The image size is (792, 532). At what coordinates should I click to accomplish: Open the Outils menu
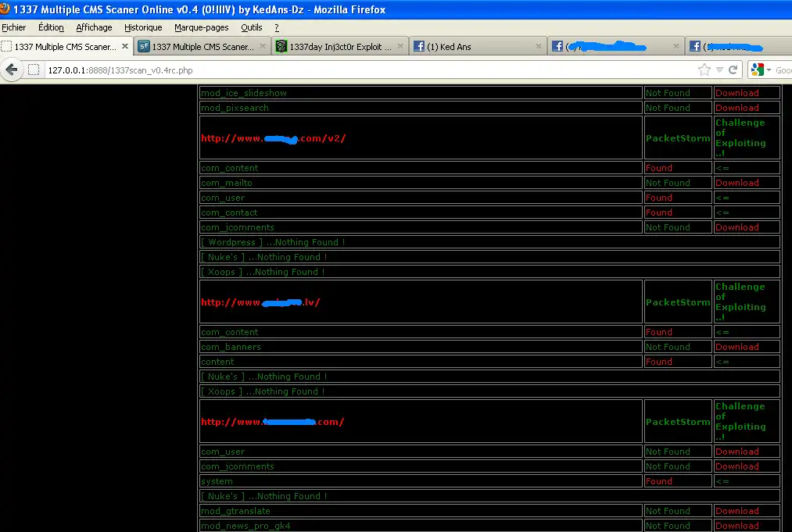pyautogui.click(x=252, y=28)
